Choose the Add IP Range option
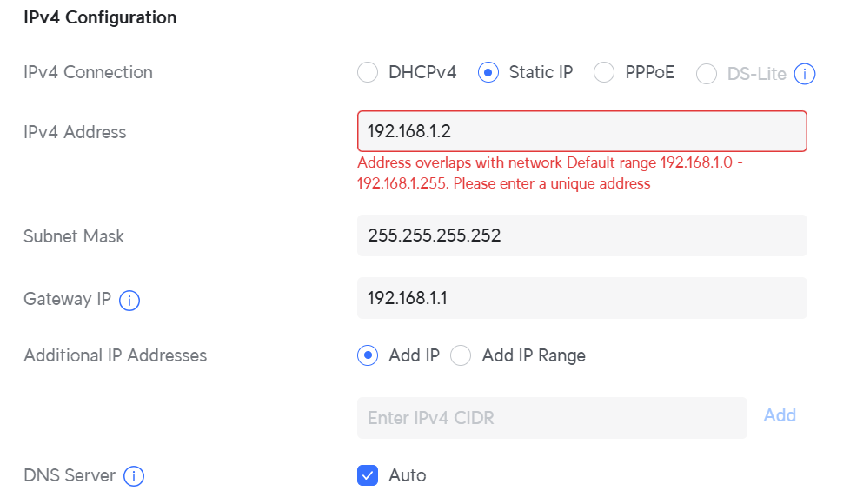The height and width of the screenshot is (504, 850). coord(461,355)
